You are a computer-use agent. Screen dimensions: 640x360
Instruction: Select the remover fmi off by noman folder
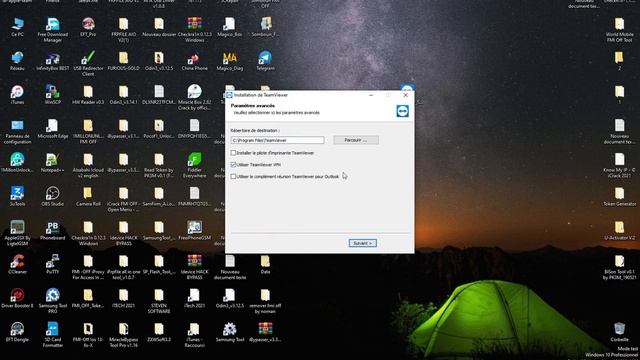click(265, 301)
